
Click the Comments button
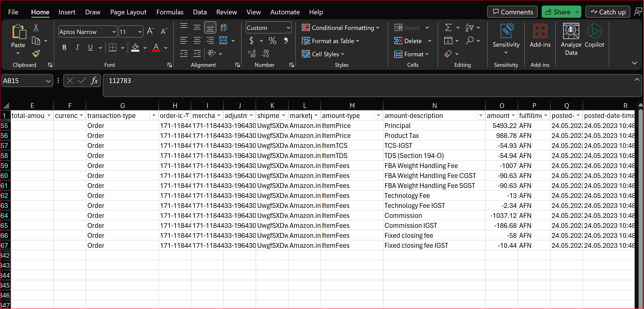512,12
